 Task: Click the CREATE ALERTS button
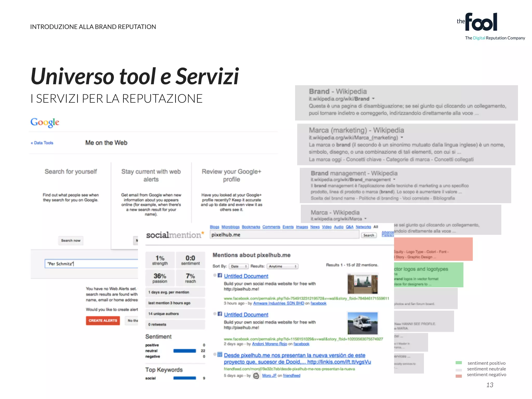[x=103, y=321]
